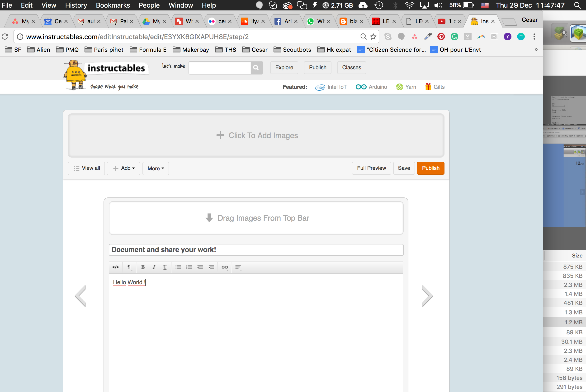This screenshot has height=392, width=586.
Task: Open the Full Preview
Action: (371, 168)
